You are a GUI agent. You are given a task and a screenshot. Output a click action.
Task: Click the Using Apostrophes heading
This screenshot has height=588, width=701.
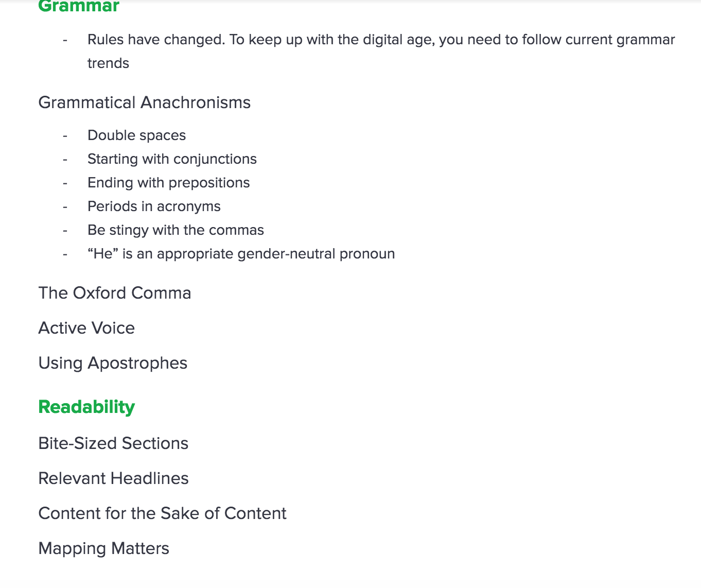113,364
